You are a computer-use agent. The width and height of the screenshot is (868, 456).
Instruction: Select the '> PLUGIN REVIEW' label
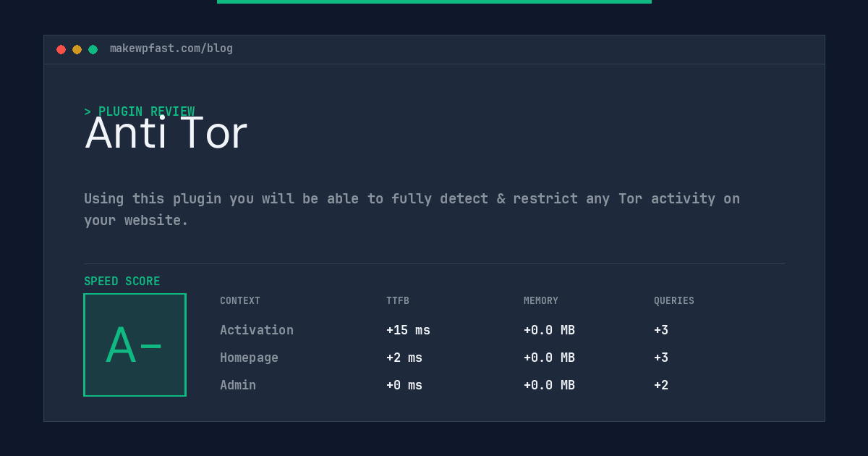point(140,111)
